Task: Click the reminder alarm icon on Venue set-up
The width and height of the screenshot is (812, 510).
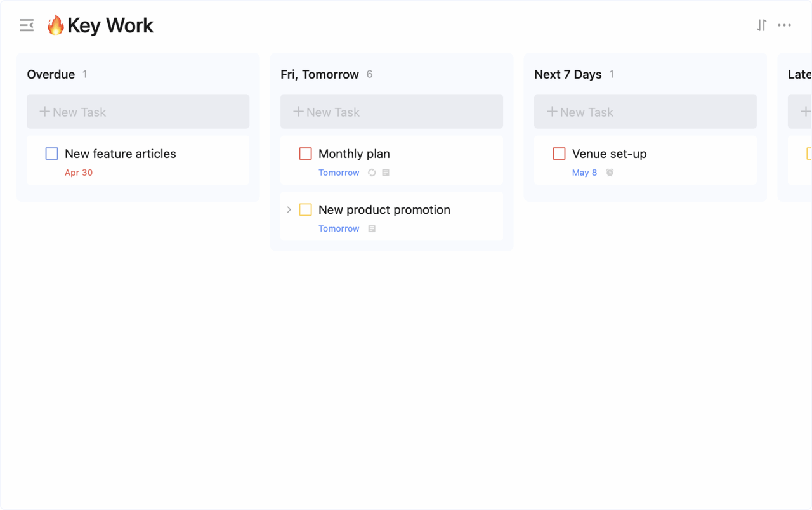Action: 610,173
